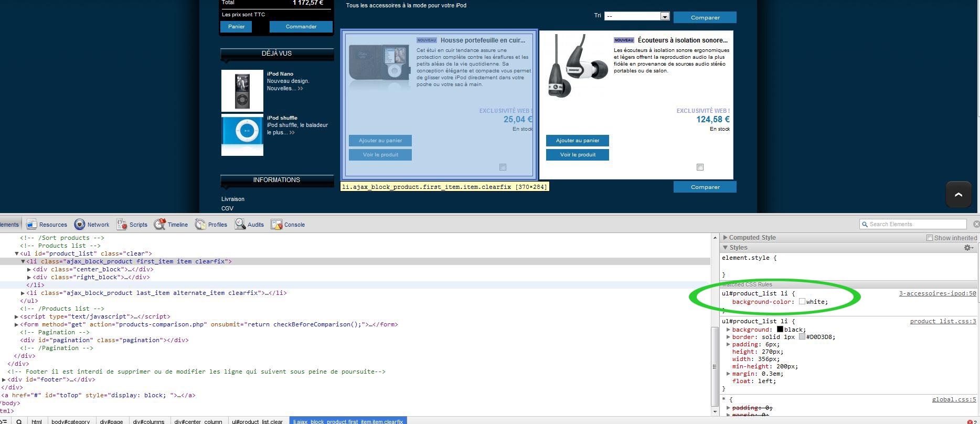Click Voir le produit for Écouteurs
The width and height of the screenshot is (980, 424).
pos(578,155)
